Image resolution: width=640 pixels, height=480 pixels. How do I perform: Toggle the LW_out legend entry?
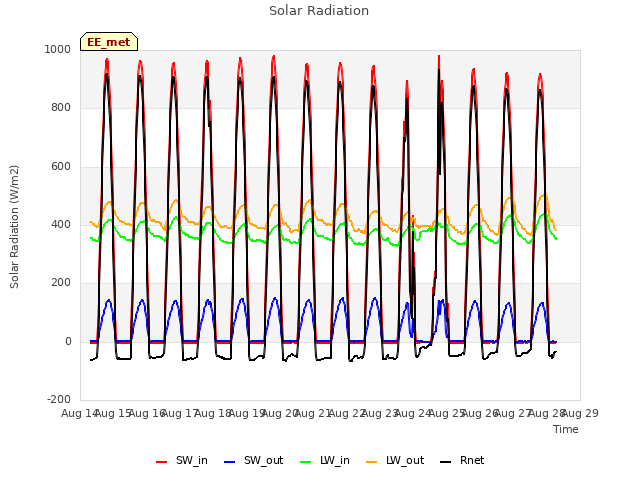(395, 460)
